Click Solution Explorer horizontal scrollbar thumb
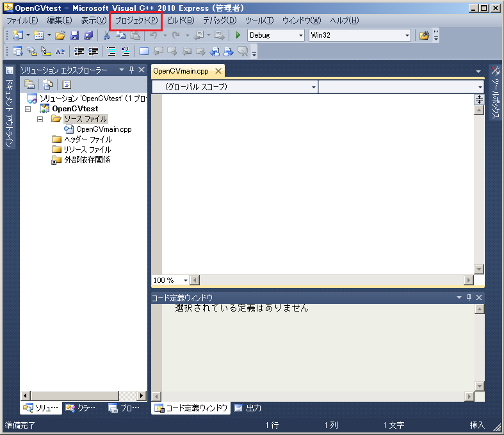This screenshot has height=435, width=504. pos(75,395)
